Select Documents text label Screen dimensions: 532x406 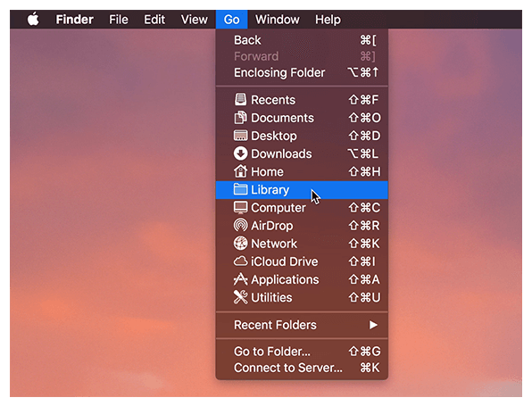pos(283,118)
